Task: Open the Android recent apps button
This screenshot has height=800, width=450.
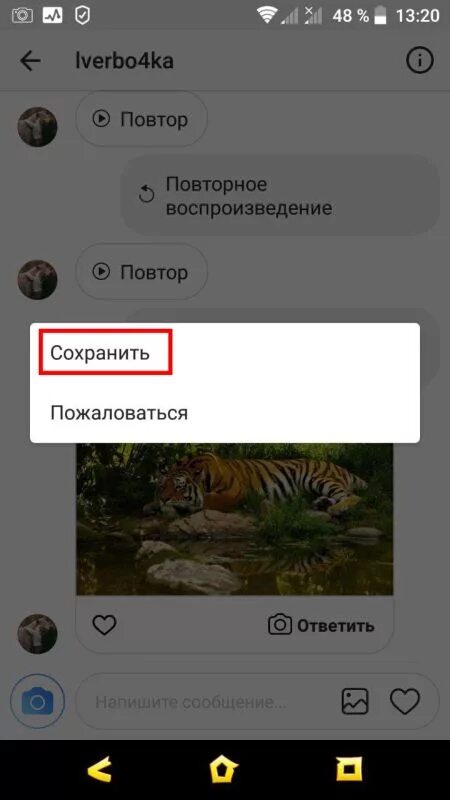Action: coord(349,768)
